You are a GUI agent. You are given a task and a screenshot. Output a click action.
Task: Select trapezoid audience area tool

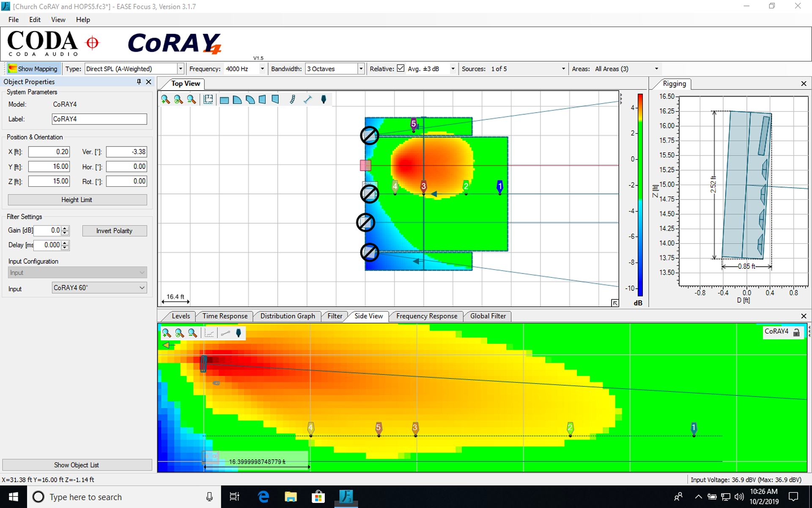(263, 100)
